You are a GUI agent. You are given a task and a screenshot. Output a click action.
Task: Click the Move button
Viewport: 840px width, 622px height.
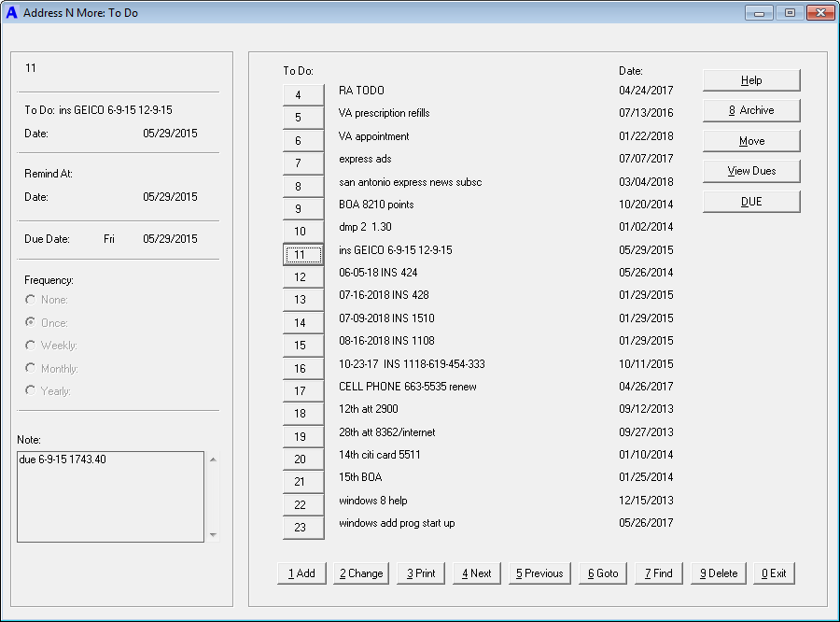click(750, 141)
